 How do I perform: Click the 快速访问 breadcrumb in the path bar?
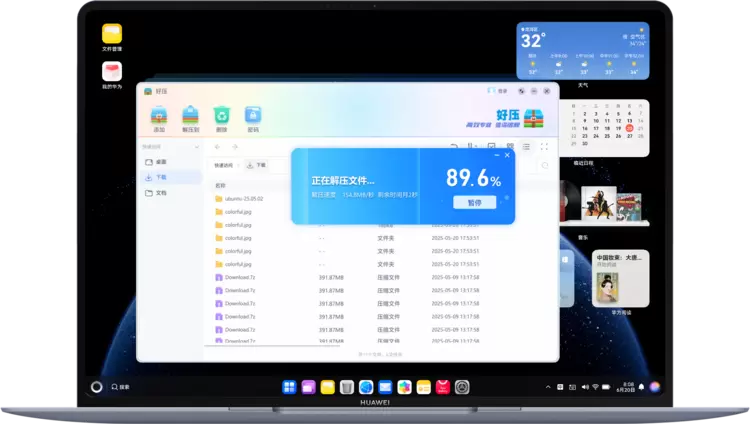pyautogui.click(x=223, y=165)
